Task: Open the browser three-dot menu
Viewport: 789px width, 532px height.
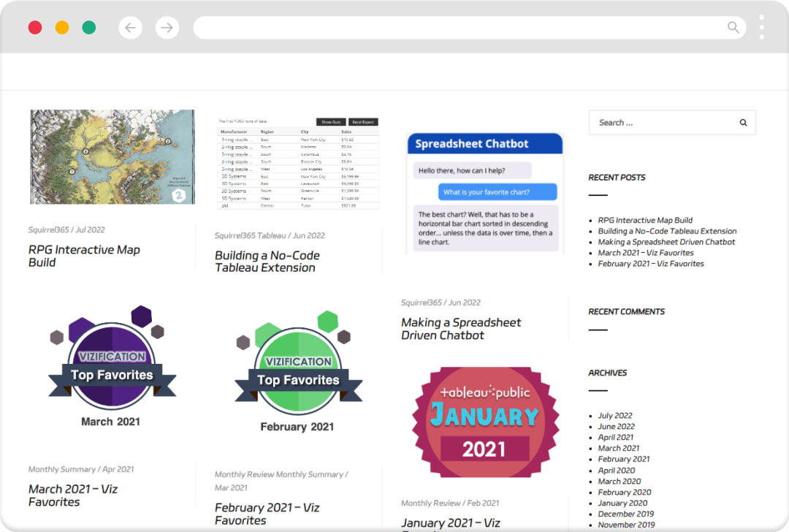Action: click(x=761, y=27)
